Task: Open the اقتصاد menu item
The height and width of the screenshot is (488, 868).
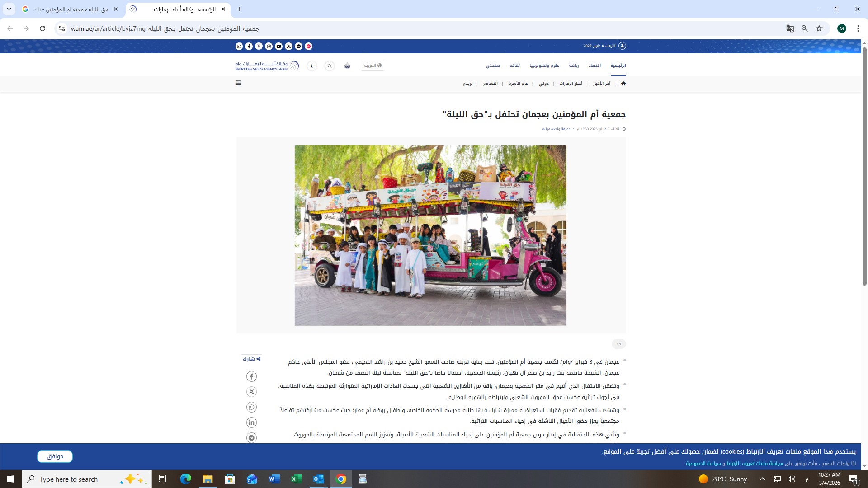Action: 594,66
